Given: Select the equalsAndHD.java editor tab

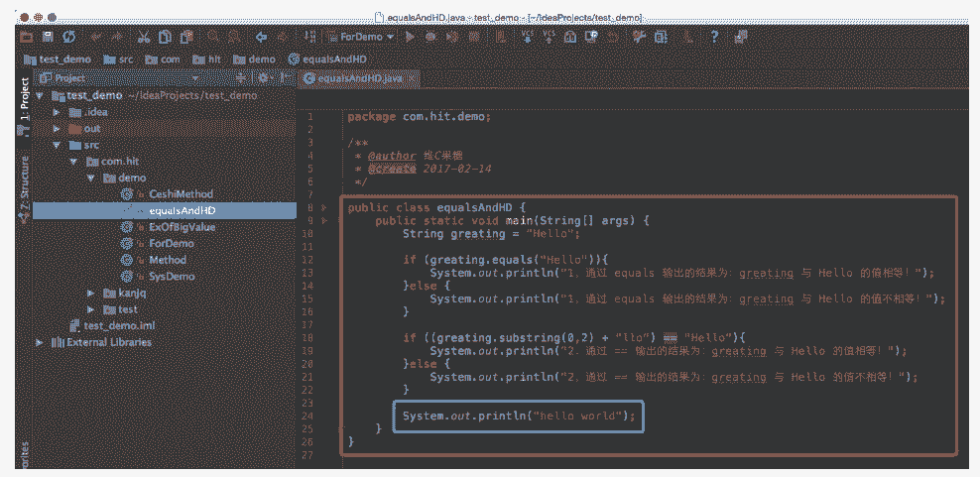Looking at the screenshot, I should pos(353,77).
